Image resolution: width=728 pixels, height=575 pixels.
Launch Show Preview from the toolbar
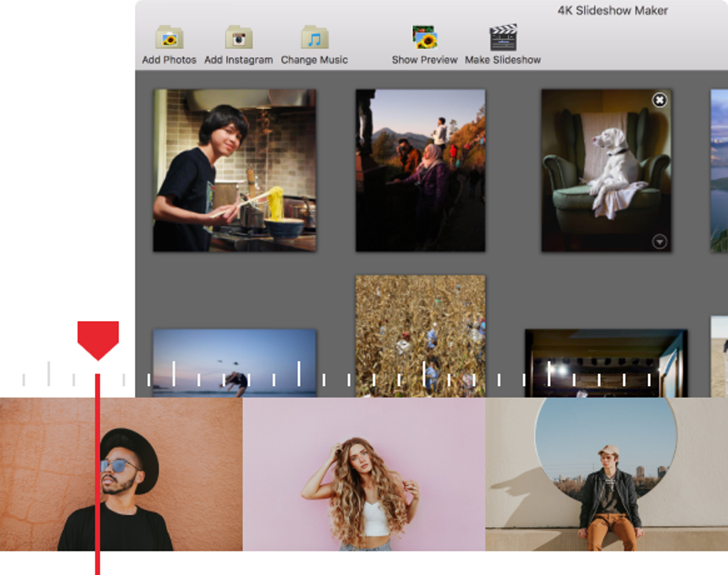[x=425, y=38]
